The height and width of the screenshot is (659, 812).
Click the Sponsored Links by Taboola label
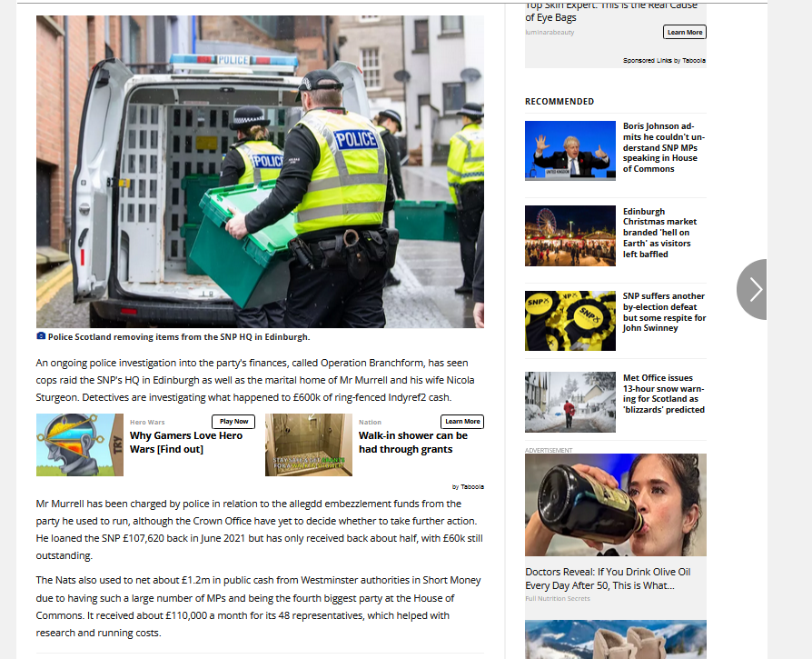[664, 61]
